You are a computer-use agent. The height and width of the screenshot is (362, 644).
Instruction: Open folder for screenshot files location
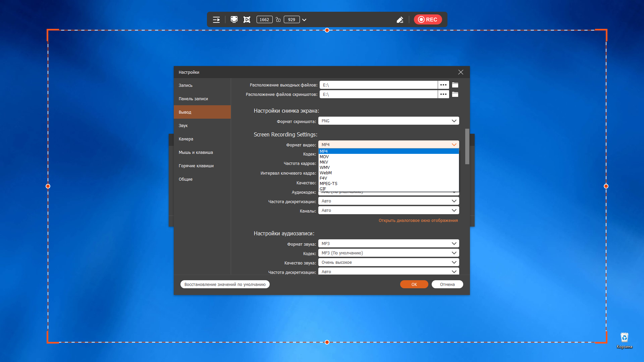tap(455, 95)
